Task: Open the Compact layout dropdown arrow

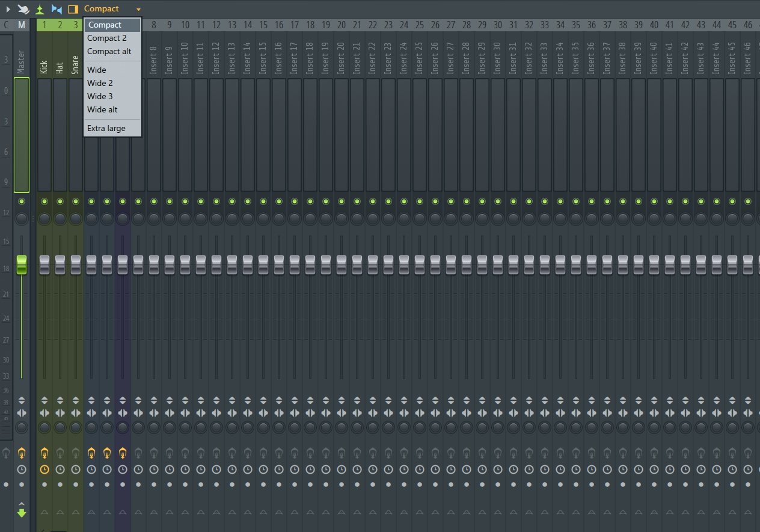Action: point(138,8)
